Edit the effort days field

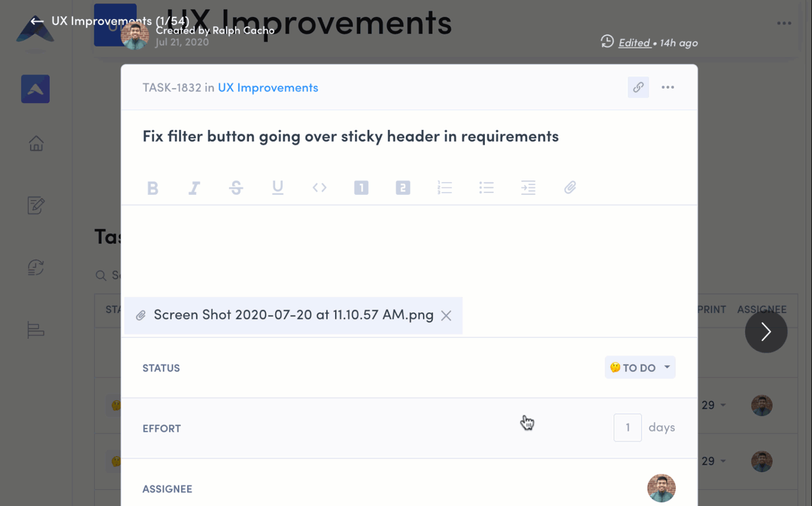click(628, 428)
